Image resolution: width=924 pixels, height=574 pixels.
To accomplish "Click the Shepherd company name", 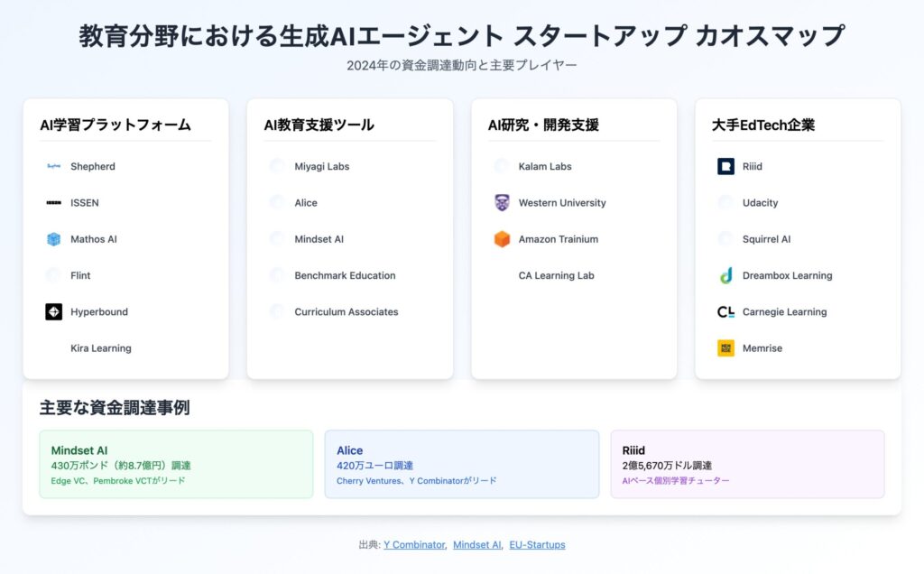I will pos(93,166).
